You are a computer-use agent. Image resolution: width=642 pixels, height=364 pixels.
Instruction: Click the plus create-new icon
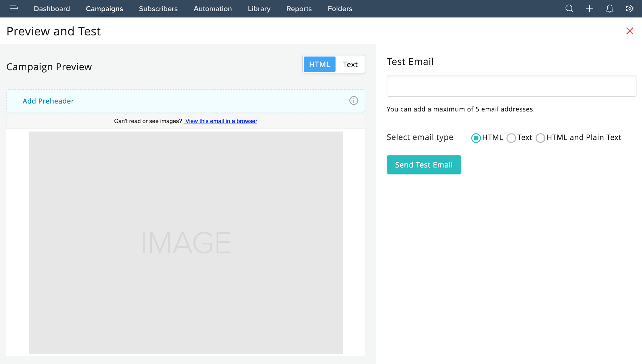click(x=589, y=9)
